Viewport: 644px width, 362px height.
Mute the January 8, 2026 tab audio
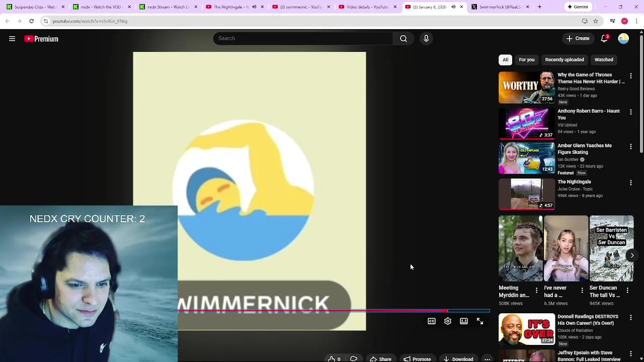[453, 7]
